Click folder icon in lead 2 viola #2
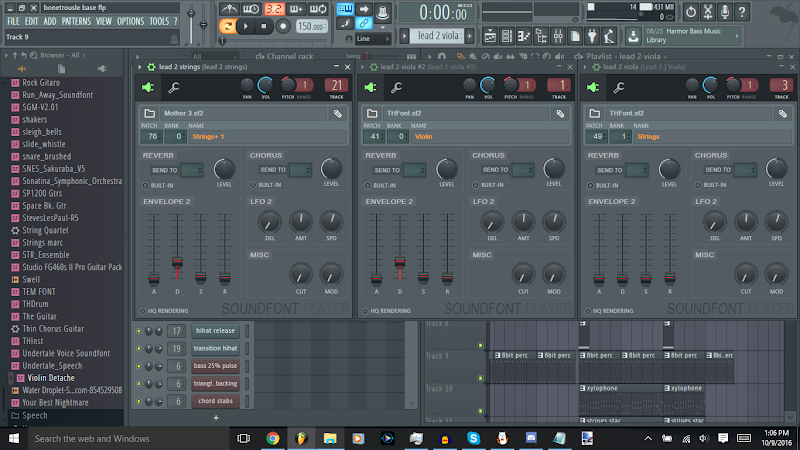The height and width of the screenshot is (450, 800). (x=372, y=113)
